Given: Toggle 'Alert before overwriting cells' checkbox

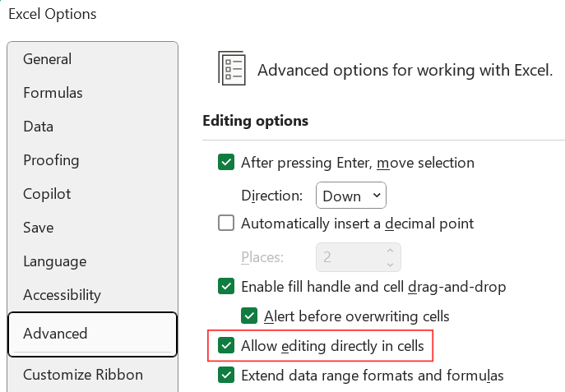Looking at the screenshot, I should tap(249, 316).
